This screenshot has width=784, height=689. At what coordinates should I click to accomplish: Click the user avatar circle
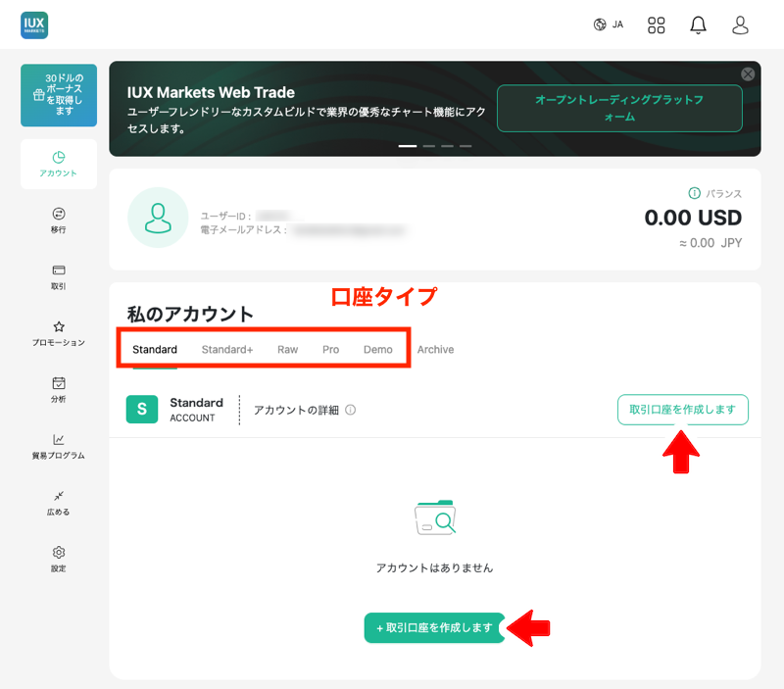[158, 218]
